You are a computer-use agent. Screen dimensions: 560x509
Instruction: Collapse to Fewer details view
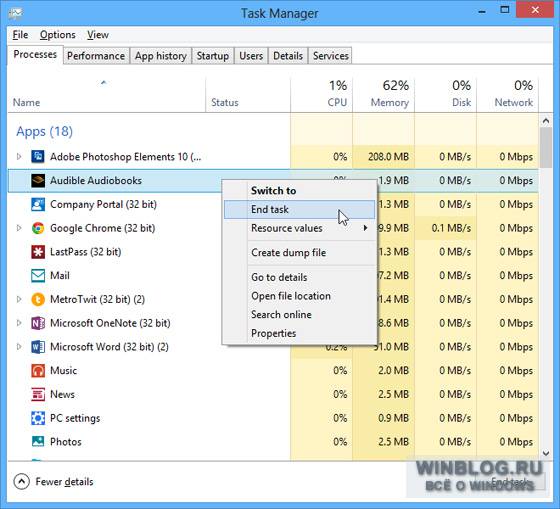(54, 482)
